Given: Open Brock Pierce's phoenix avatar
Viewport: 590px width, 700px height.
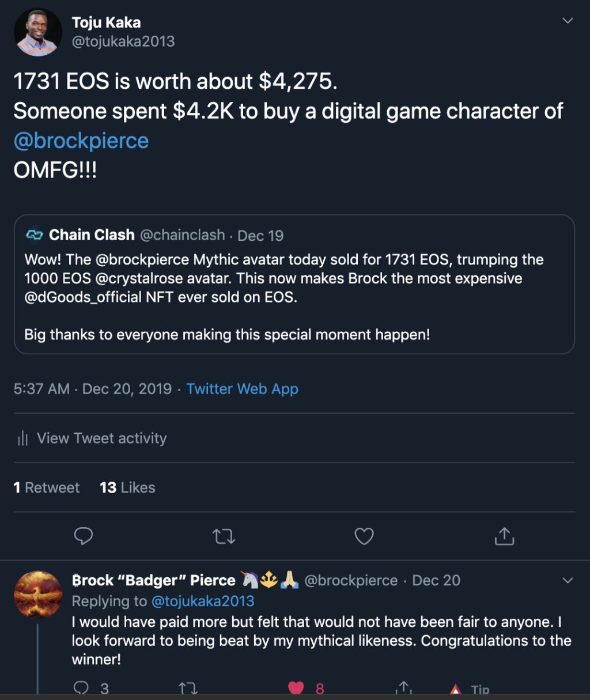Looking at the screenshot, I should click(x=38, y=595).
